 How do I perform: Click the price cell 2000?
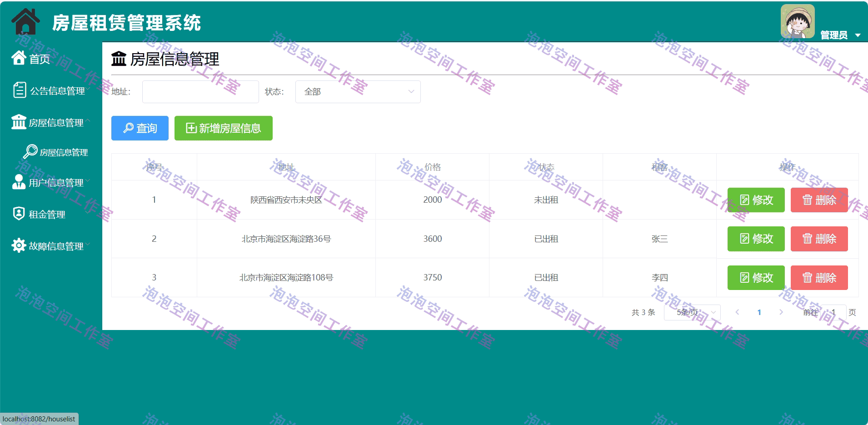point(433,200)
